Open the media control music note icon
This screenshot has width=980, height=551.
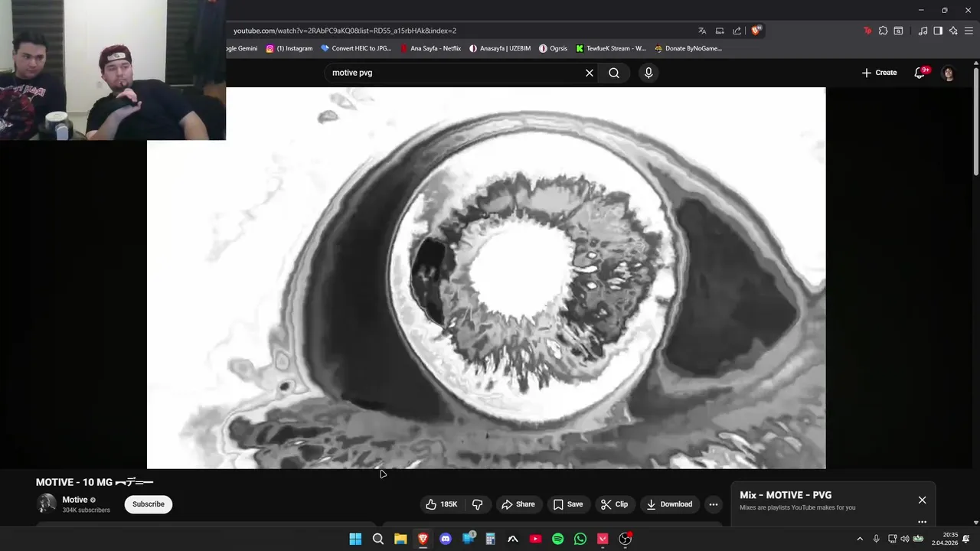(x=923, y=31)
